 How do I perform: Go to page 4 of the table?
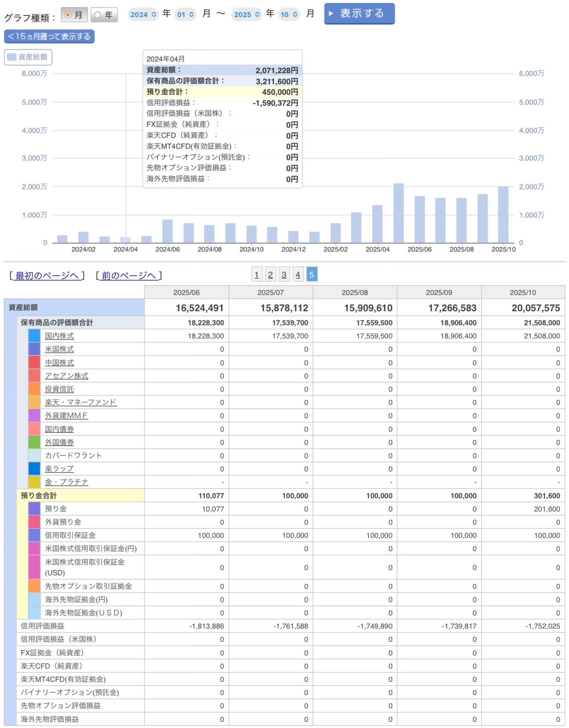(298, 275)
